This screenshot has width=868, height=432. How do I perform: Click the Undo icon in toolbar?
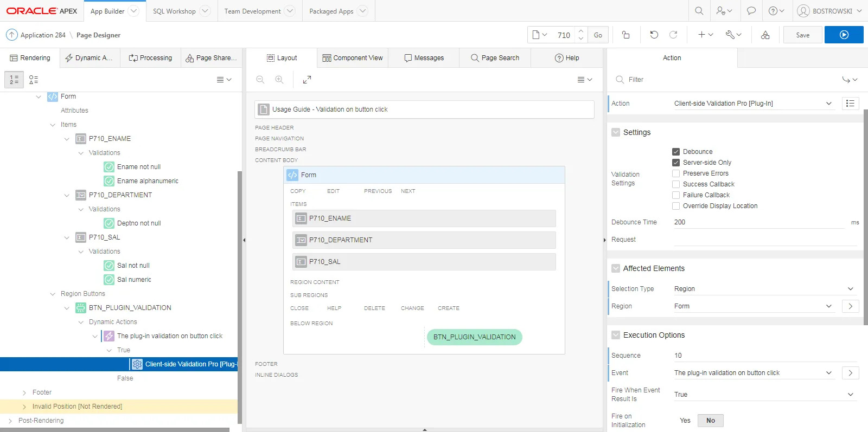click(654, 35)
